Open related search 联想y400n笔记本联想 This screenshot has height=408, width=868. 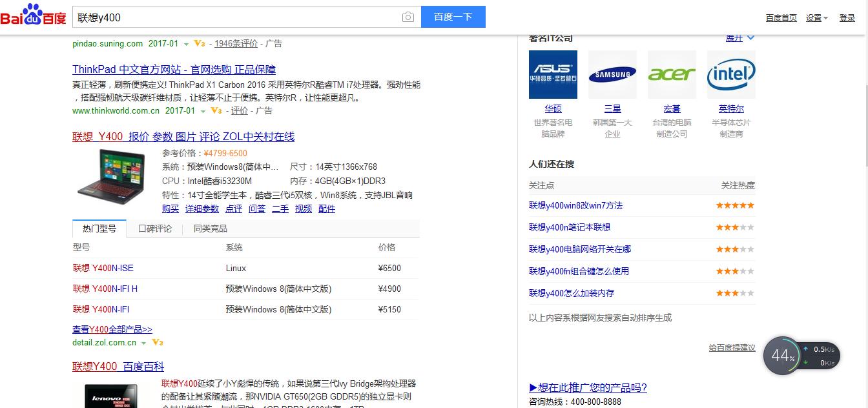[x=570, y=227]
